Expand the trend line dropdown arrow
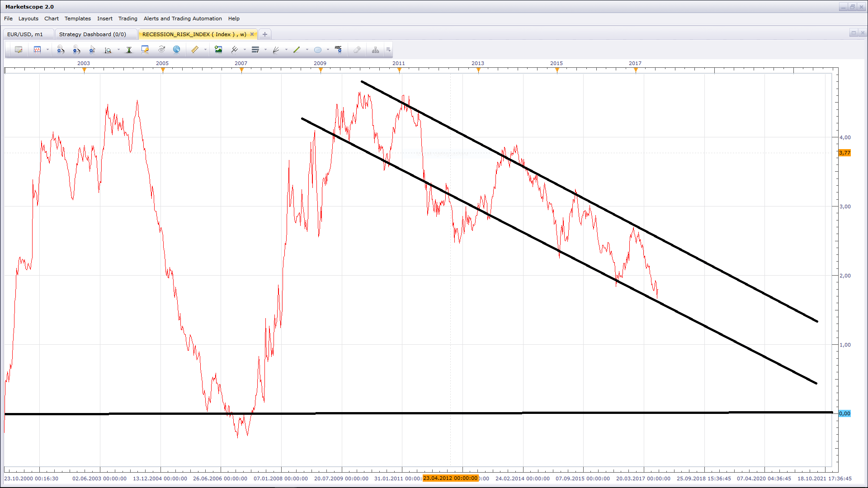 coord(307,50)
